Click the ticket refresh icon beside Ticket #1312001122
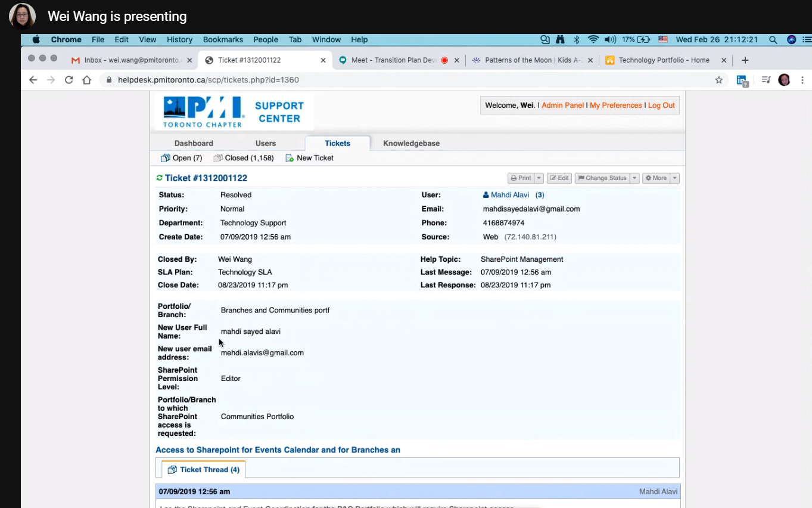The image size is (812, 508). point(159,178)
